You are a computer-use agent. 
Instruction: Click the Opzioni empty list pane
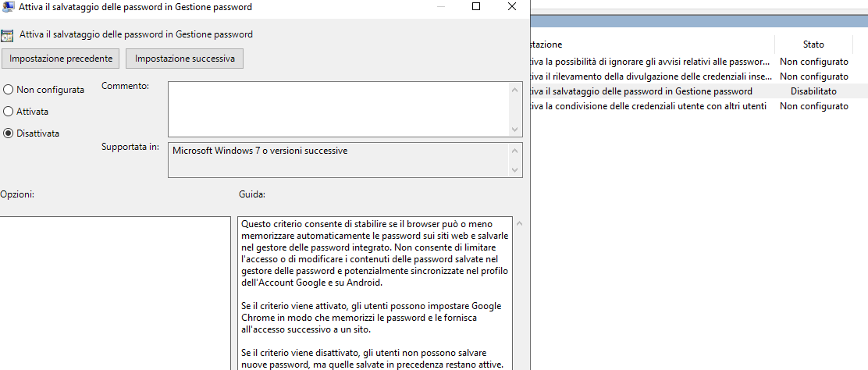(115, 293)
